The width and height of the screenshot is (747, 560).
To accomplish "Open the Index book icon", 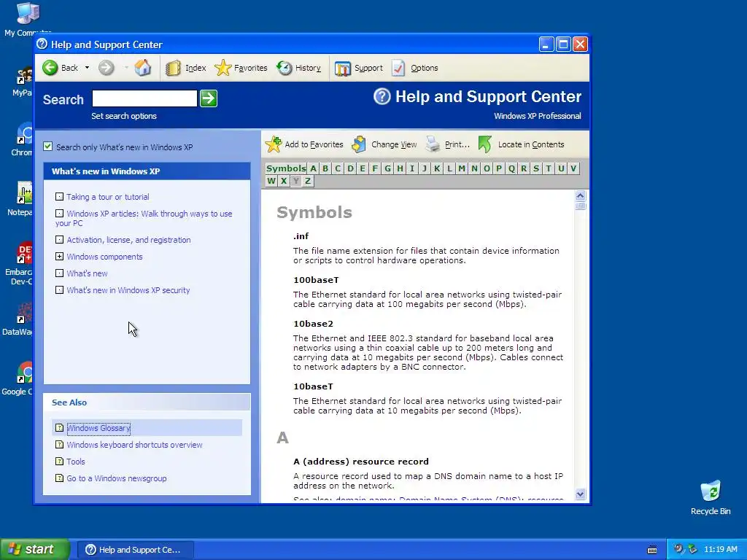I will (173, 68).
